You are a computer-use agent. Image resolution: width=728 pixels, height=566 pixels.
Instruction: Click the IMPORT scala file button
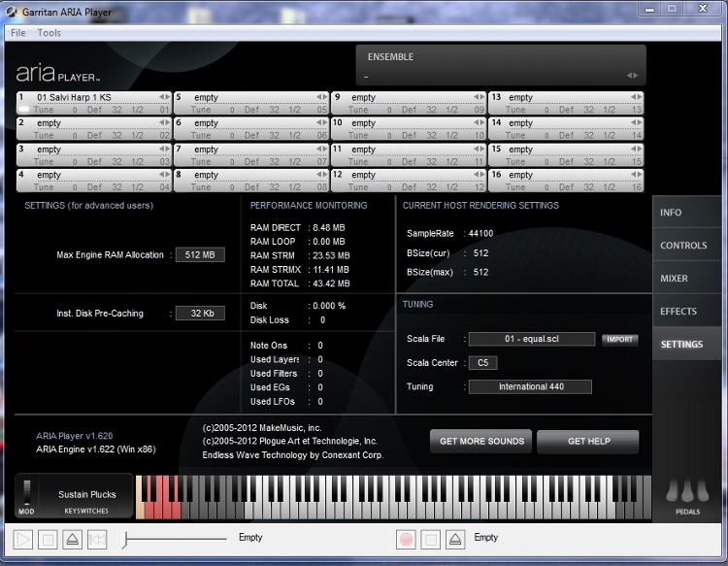[x=620, y=340]
